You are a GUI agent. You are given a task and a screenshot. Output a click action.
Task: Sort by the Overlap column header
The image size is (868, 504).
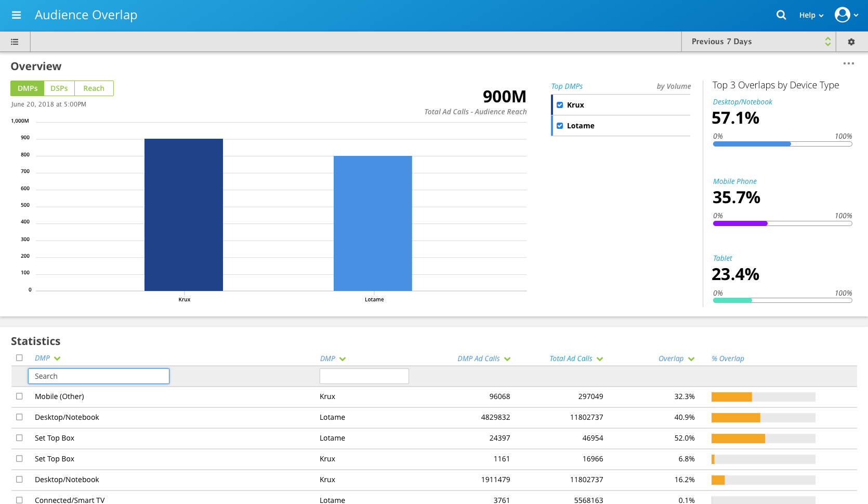671,359
